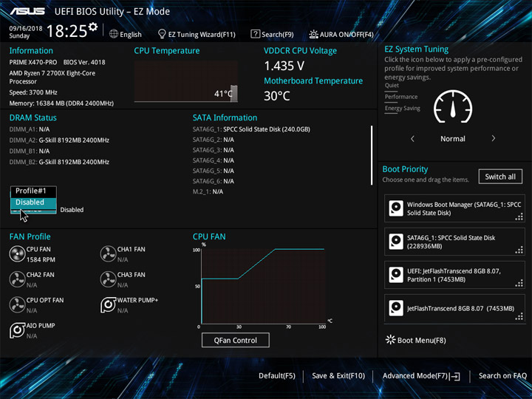The image size is (532, 399).
Task: Click the WATER PUMP+ icon
Action: pyautogui.click(x=108, y=304)
